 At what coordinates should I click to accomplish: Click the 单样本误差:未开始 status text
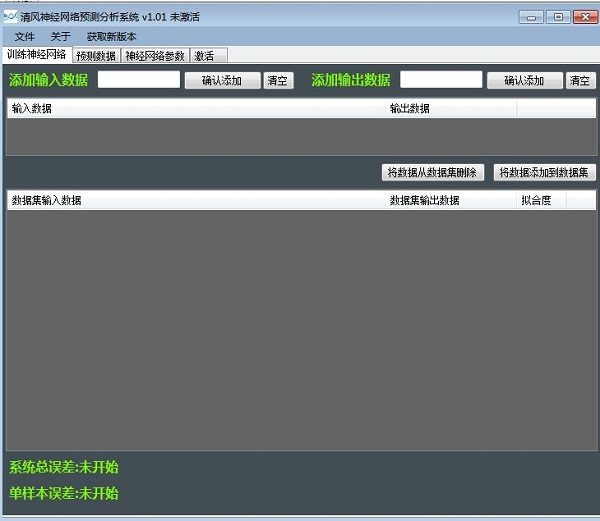point(64,493)
